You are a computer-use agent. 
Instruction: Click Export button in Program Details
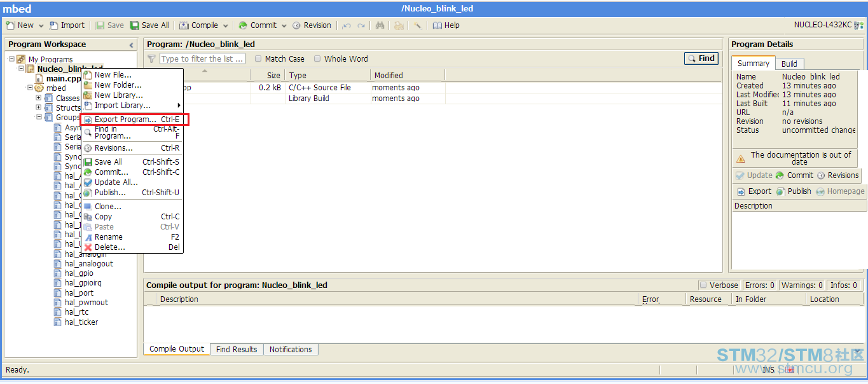754,191
